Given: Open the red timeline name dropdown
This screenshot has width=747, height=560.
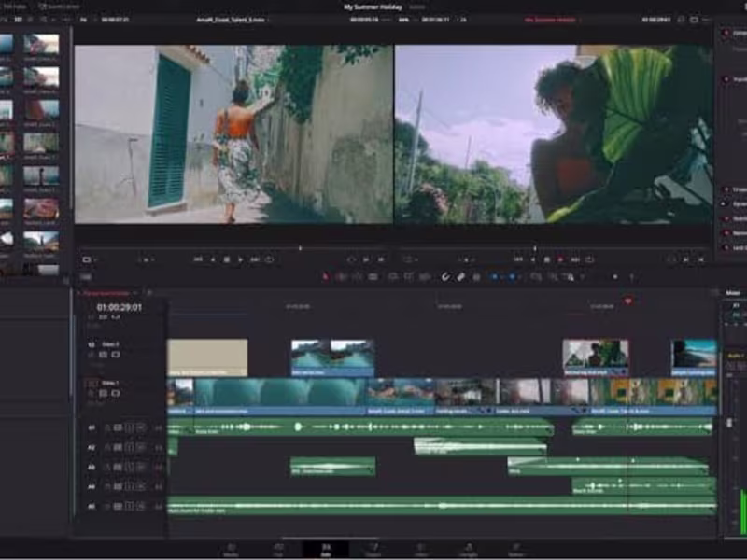Looking at the screenshot, I should coord(551,19).
